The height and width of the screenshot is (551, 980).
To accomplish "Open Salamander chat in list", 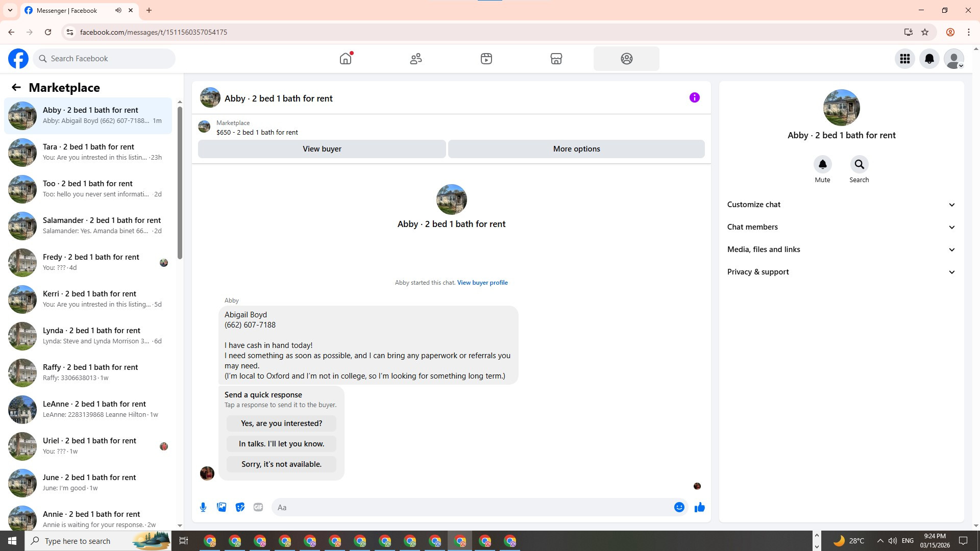I will 88,226.
